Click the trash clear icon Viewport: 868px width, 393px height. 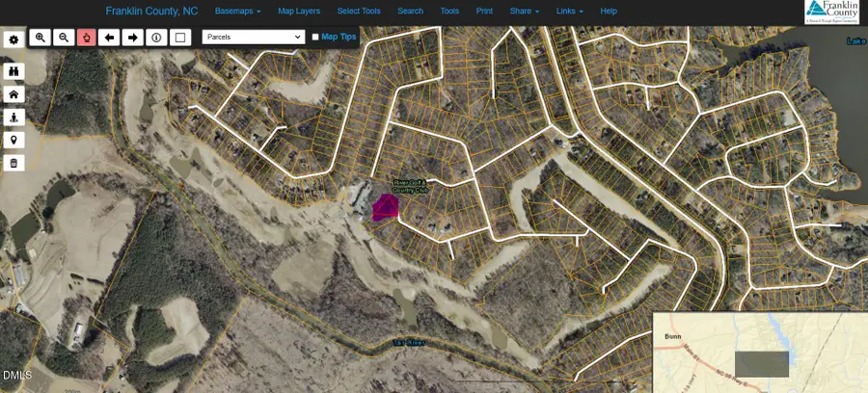click(x=14, y=164)
